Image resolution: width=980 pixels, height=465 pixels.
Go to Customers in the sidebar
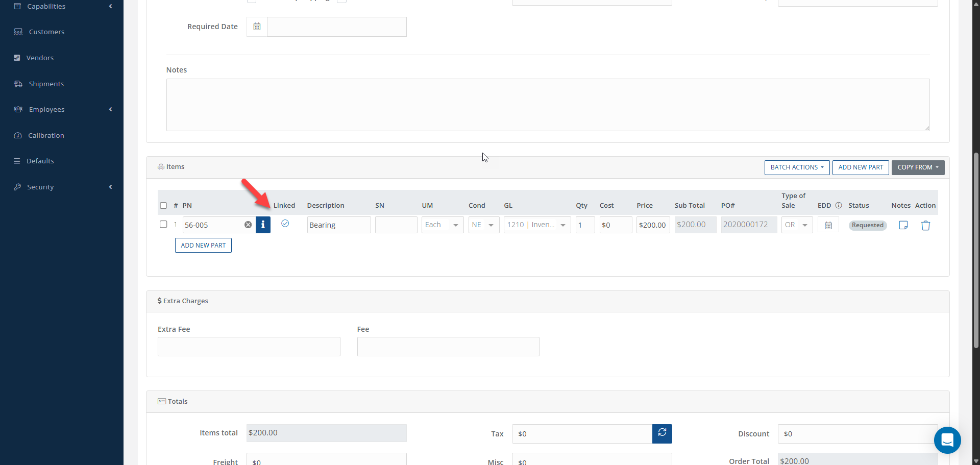pos(46,32)
